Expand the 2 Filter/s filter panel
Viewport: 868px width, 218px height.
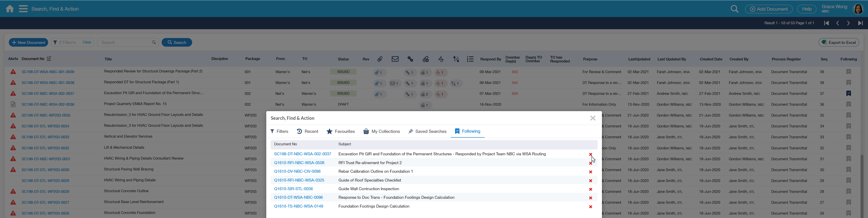click(x=65, y=43)
